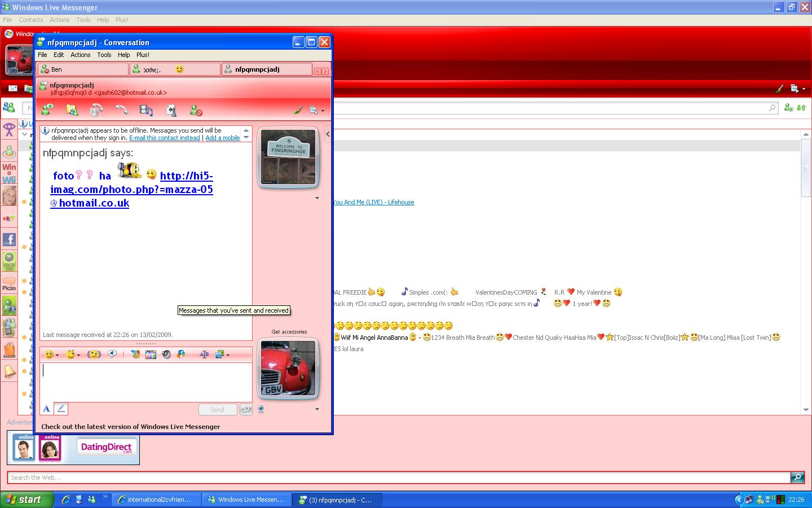Block this contact icon
This screenshot has width=812, height=508.
click(x=196, y=110)
